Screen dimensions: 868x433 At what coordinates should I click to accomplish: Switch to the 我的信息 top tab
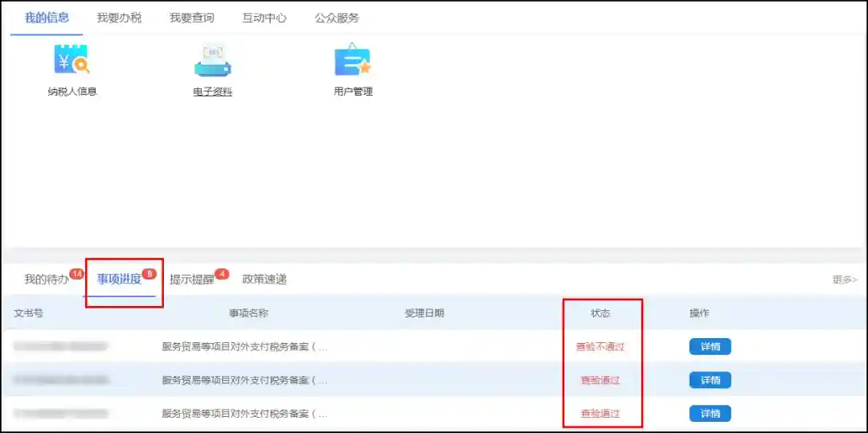click(47, 18)
